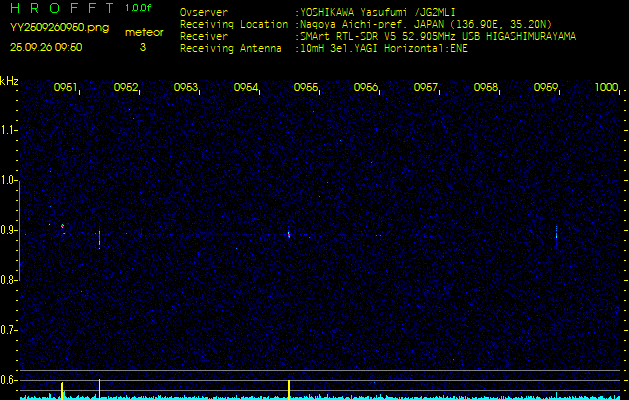Click the 0954 time tick label
Image resolution: width=629 pixels, height=400 pixels.
click(246, 87)
